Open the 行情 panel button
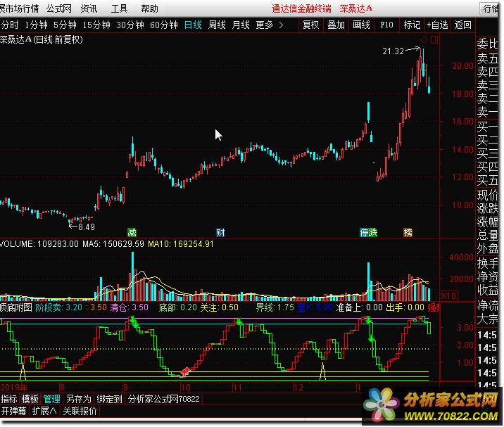 pyautogui.click(x=492, y=8)
